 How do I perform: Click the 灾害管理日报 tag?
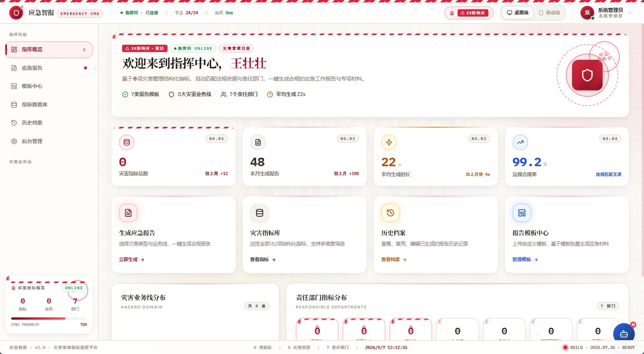[x=236, y=49]
